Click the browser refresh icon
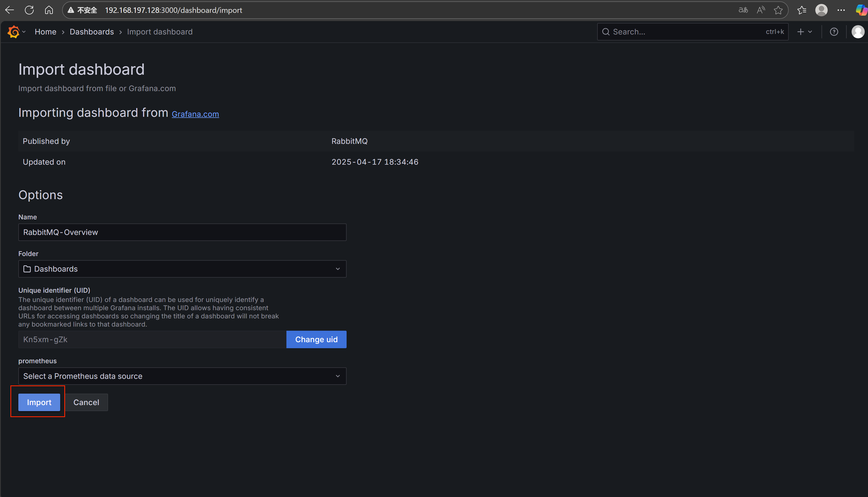This screenshot has width=868, height=497. point(29,10)
